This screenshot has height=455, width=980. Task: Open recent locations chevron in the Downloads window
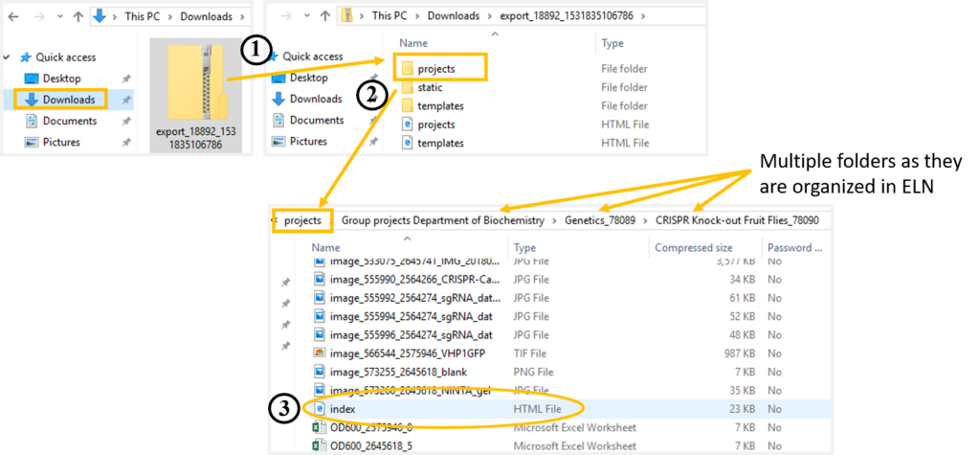[x=58, y=17]
